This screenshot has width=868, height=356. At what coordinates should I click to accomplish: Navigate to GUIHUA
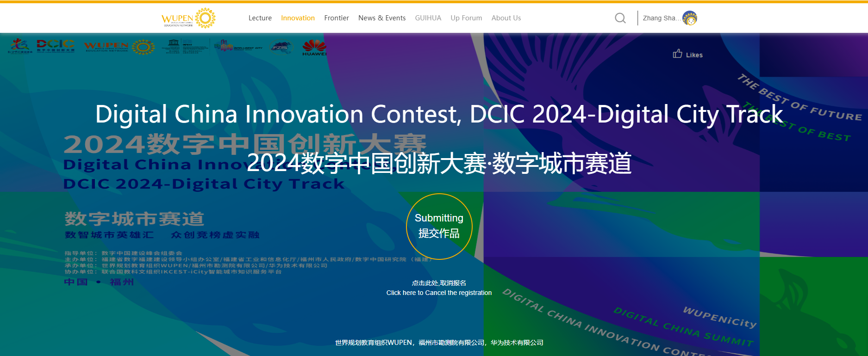click(428, 18)
